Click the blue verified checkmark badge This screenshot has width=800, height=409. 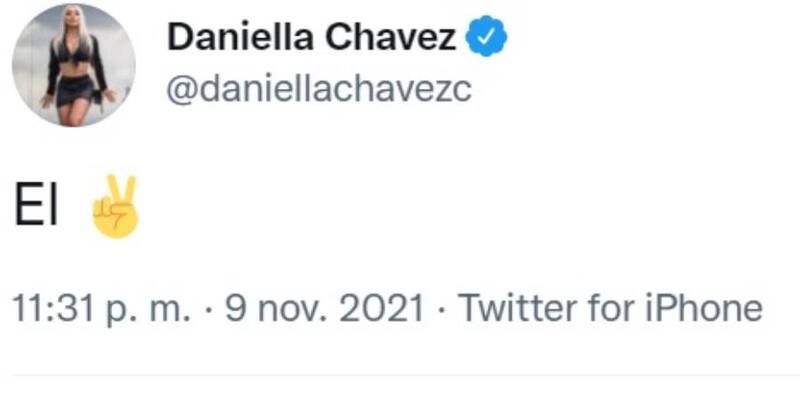pyautogui.click(x=488, y=39)
